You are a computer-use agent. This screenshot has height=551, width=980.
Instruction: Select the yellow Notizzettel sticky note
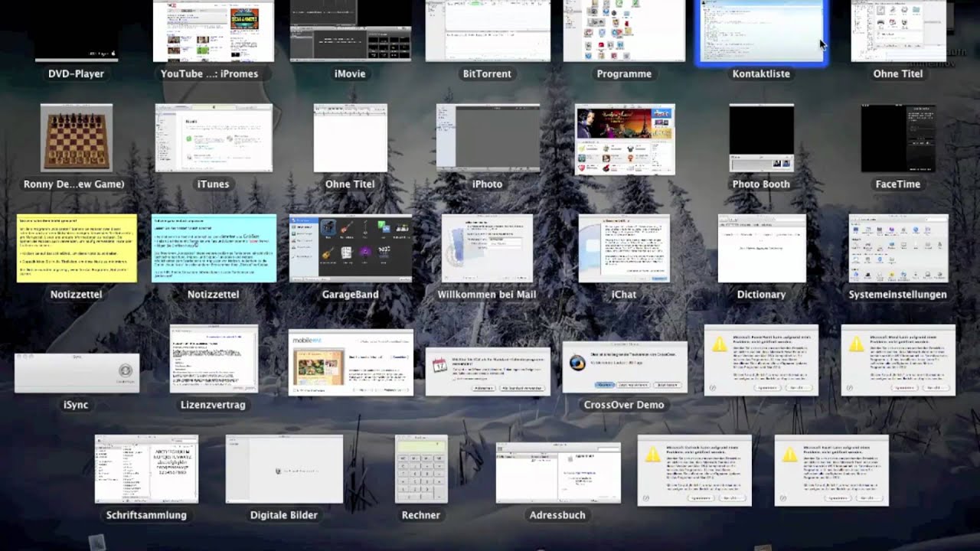tap(77, 248)
